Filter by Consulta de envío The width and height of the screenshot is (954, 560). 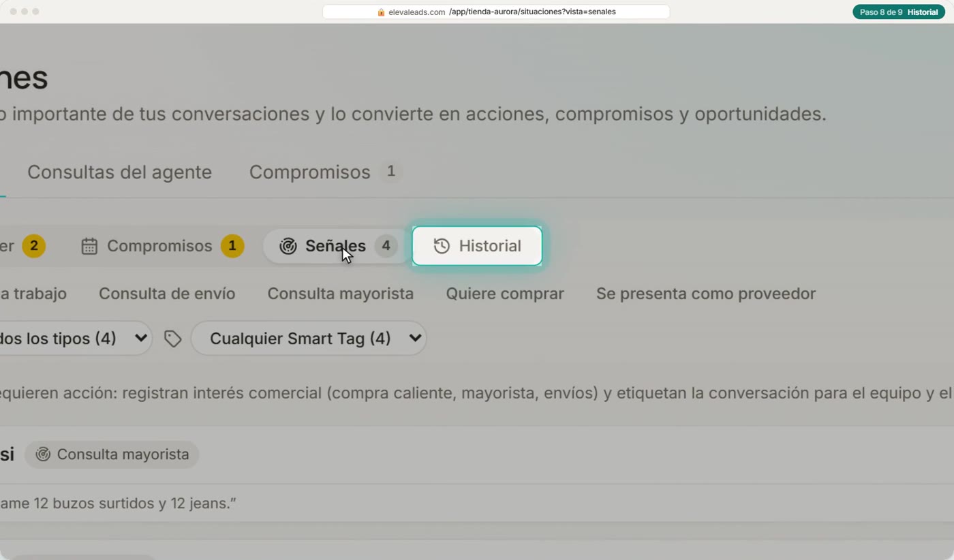click(x=167, y=294)
